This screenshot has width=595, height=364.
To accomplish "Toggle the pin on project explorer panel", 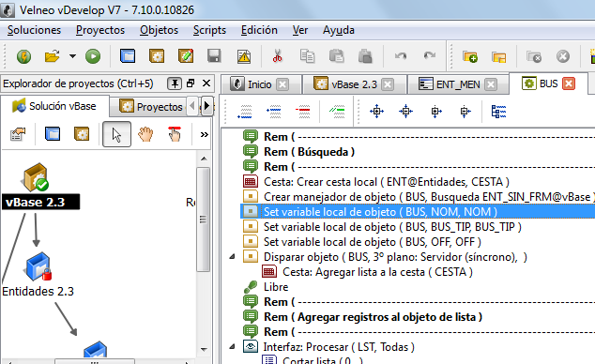I will coord(175,83).
